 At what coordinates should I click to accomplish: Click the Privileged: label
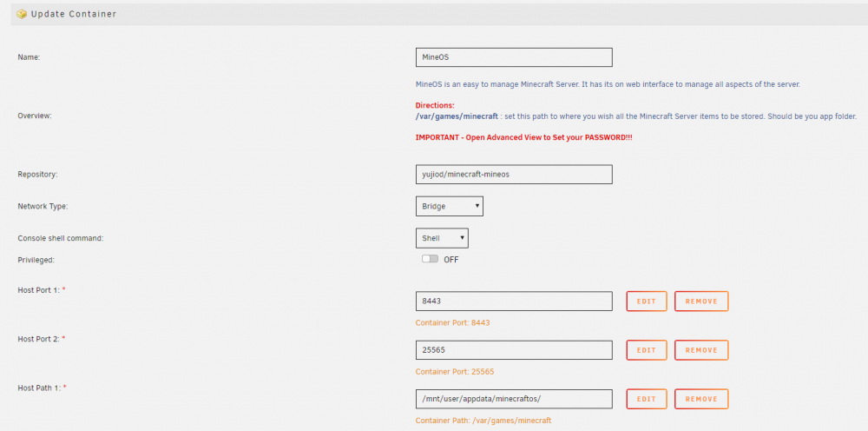(x=36, y=260)
